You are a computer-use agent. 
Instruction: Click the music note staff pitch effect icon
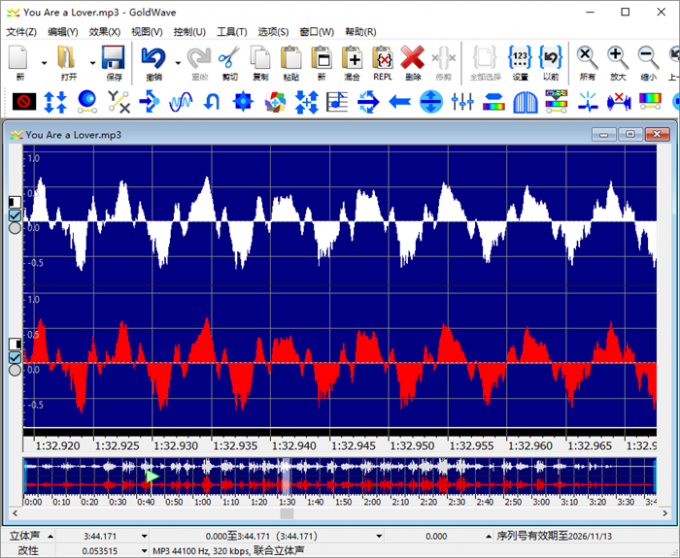[x=337, y=102]
